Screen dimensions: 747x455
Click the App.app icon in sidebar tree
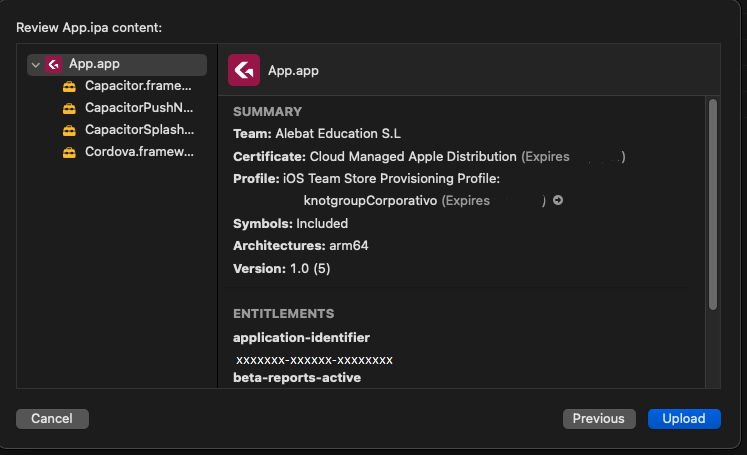pyautogui.click(x=54, y=65)
